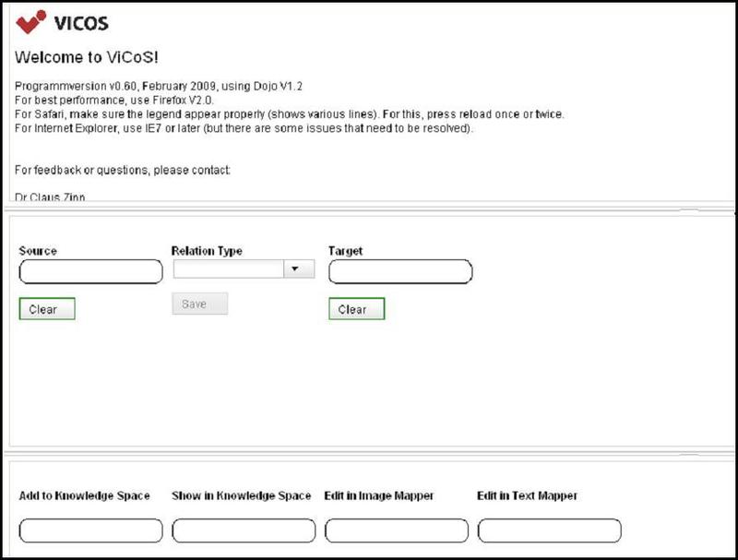Click the 'Dr Claus Zinn' name text
The height and width of the screenshot is (560, 738).
[x=50, y=197]
